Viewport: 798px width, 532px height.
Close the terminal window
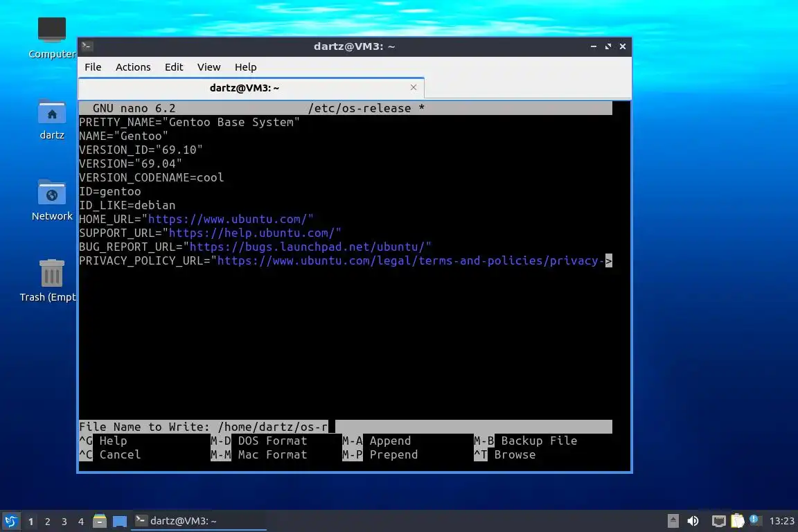point(623,46)
